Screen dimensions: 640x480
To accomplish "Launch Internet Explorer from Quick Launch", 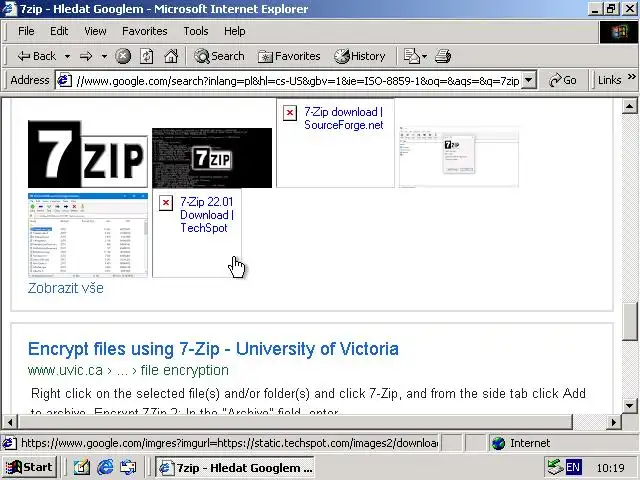I will pos(105,467).
